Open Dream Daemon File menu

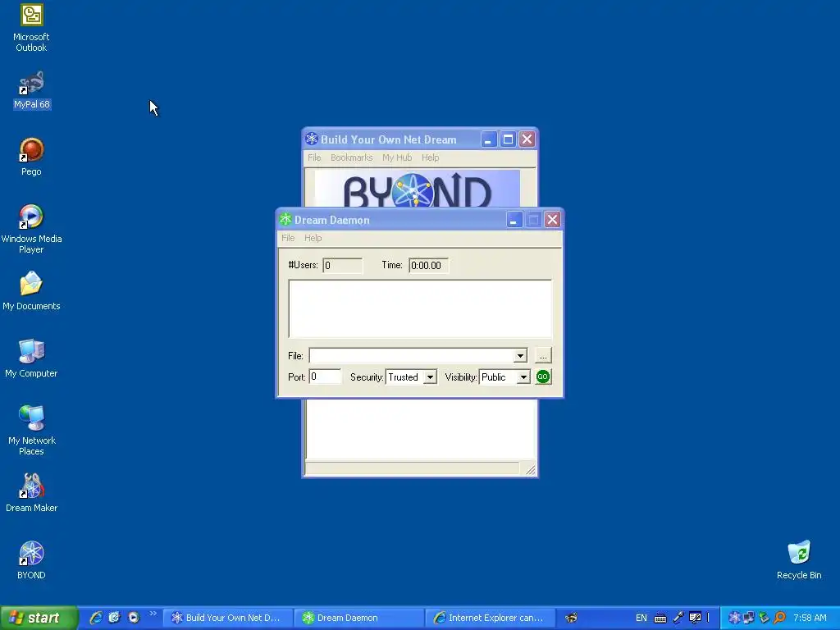click(x=288, y=238)
